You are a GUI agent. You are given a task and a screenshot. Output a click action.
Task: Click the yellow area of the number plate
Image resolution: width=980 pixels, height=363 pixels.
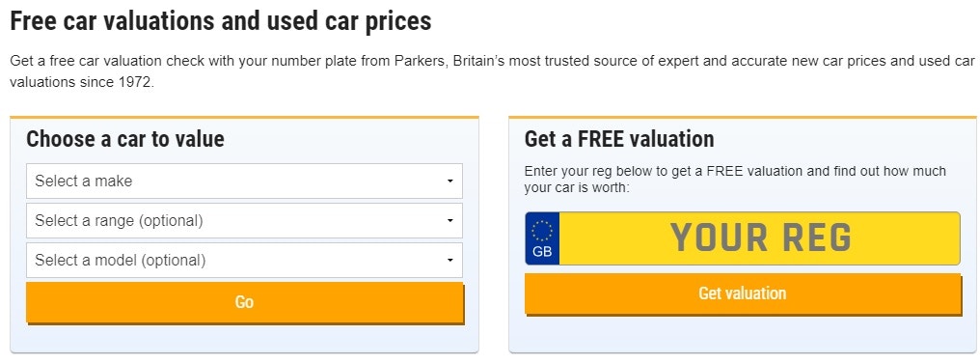[x=759, y=238]
